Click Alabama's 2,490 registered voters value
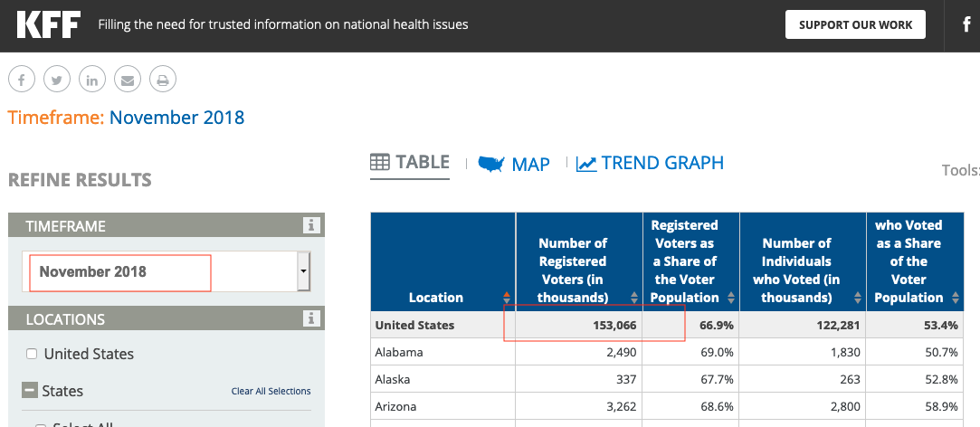The width and height of the screenshot is (980, 427). (621, 353)
